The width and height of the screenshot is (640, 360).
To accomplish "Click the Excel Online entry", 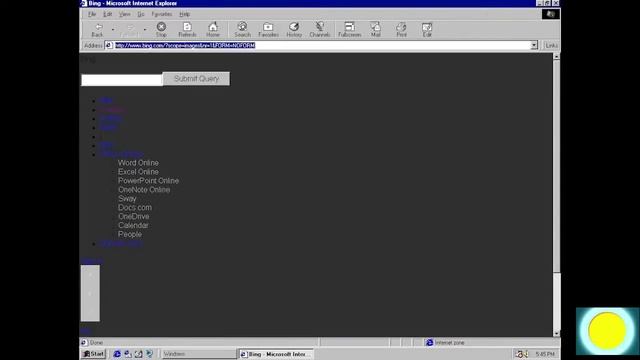I will (x=138, y=172).
